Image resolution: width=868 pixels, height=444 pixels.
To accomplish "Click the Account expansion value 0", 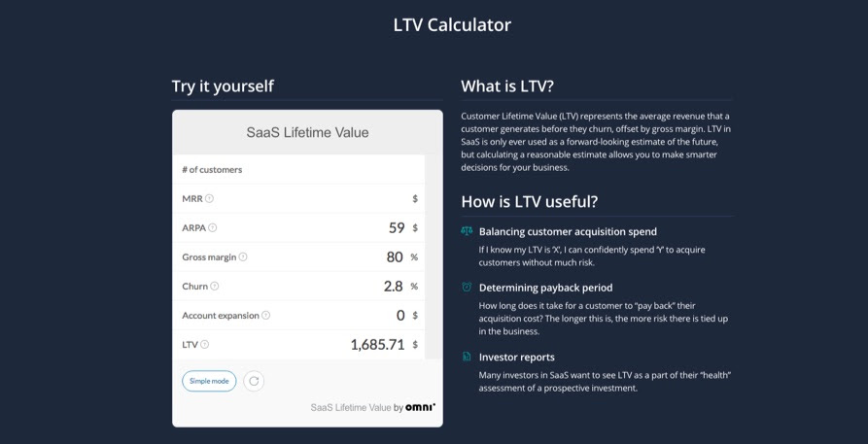I will (400, 316).
